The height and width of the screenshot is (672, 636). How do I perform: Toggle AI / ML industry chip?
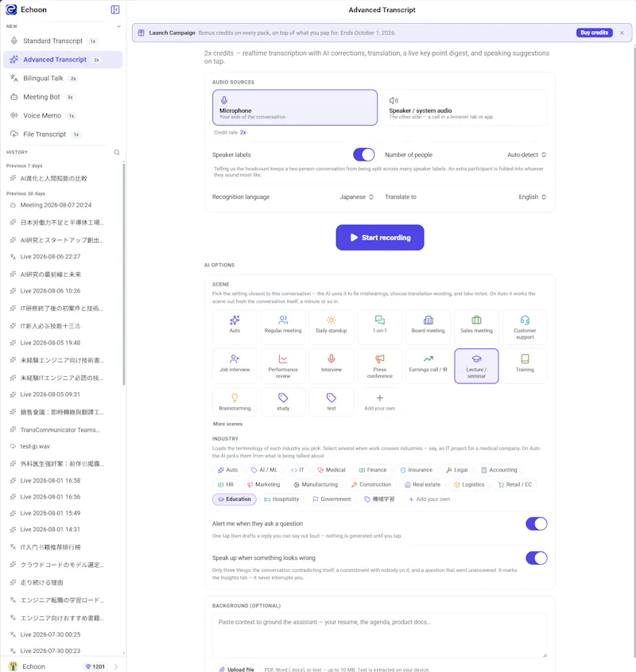tap(264, 470)
